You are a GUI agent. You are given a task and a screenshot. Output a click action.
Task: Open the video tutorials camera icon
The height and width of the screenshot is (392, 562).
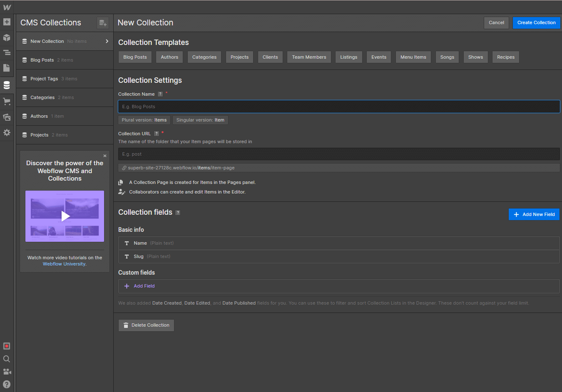7,372
